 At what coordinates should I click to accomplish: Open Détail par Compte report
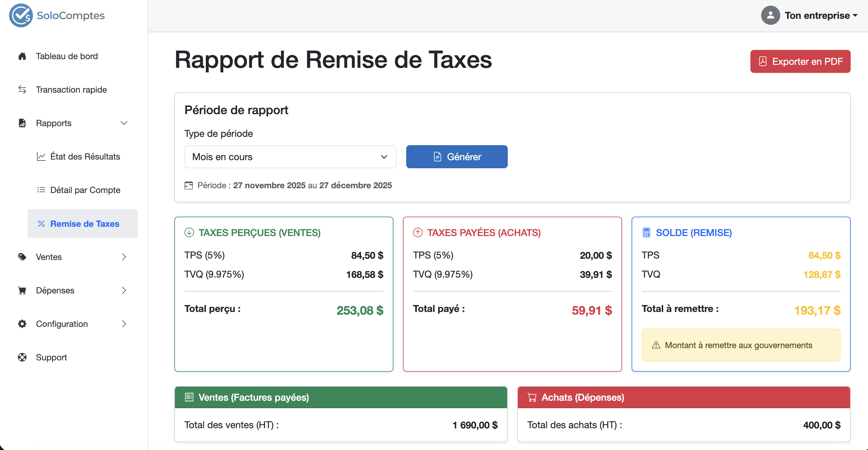tap(85, 190)
